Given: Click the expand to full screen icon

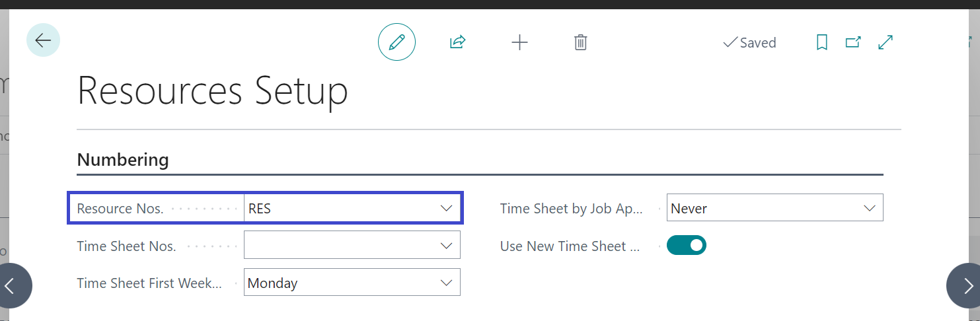Looking at the screenshot, I should (886, 42).
